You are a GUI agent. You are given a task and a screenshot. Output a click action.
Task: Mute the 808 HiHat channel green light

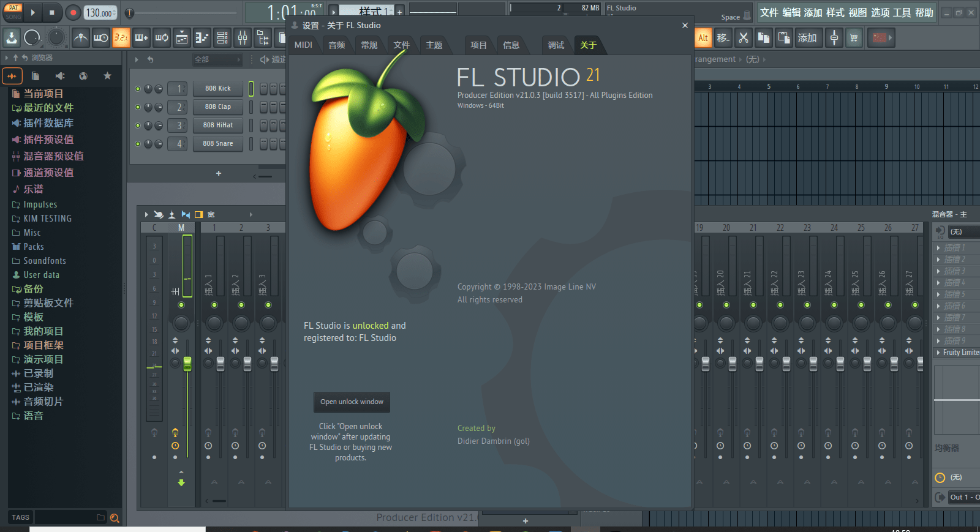[x=138, y=126]
